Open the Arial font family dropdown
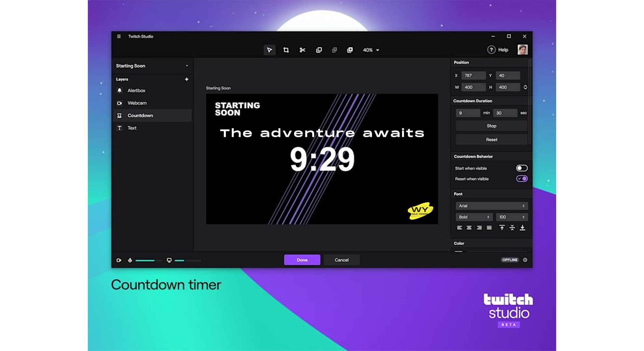This screenshot has width=644, height=351. tap(491, 206)
